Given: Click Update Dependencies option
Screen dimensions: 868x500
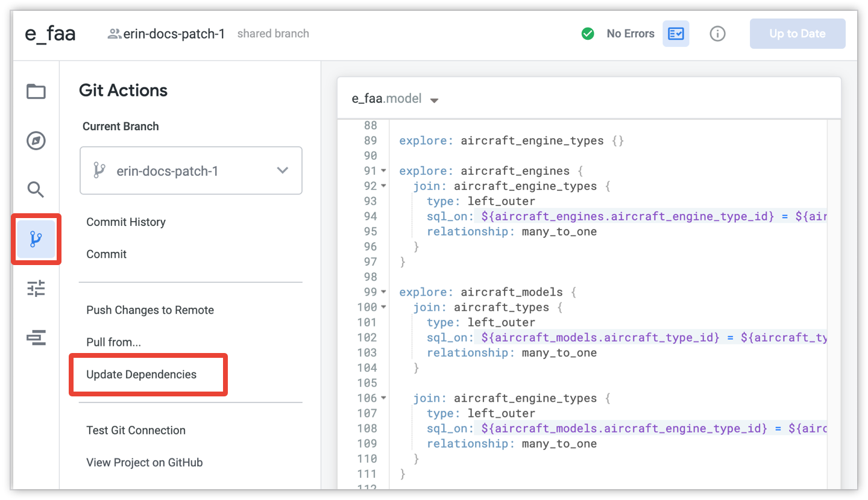Looking at the screenshot, I should click(142, 375).
